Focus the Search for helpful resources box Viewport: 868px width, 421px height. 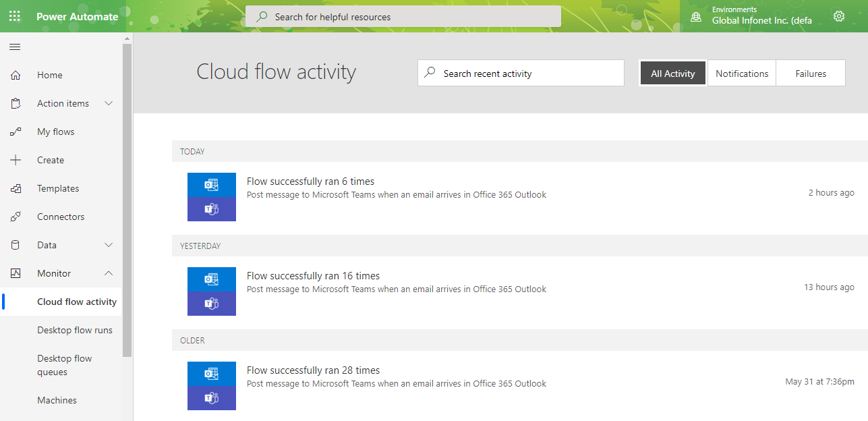point(403,16)
